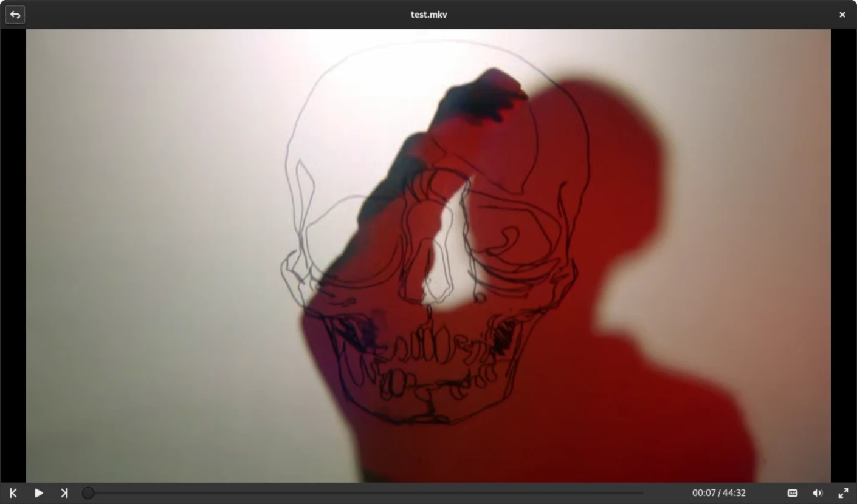Click the total duration 44:32
The image size is (857, 504).
(x=735, y=492)
